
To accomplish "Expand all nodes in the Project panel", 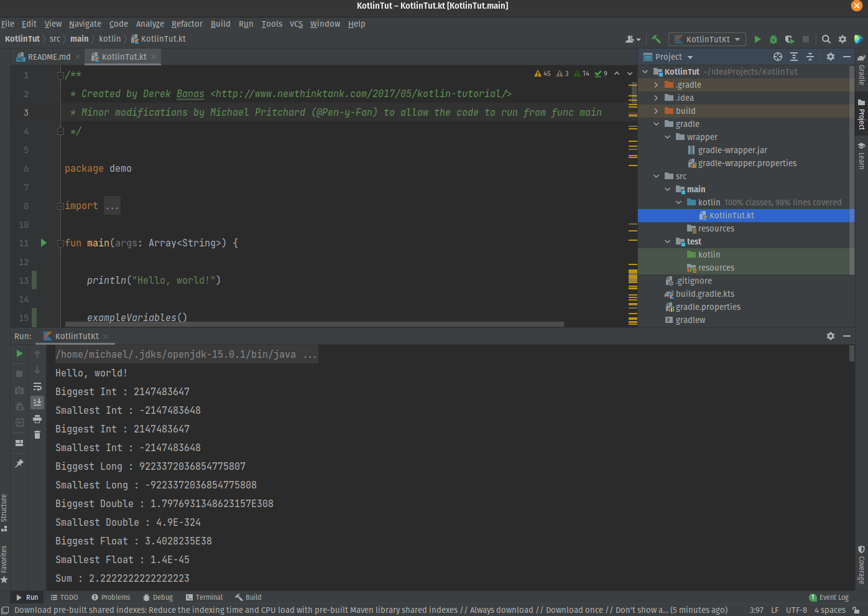I will [x=794, y=57].
